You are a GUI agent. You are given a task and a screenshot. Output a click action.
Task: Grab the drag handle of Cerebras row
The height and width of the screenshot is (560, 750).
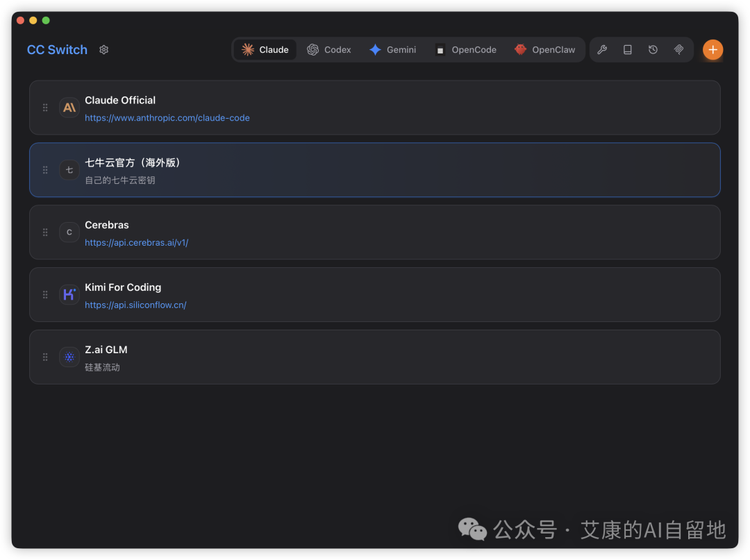[45, 232]
